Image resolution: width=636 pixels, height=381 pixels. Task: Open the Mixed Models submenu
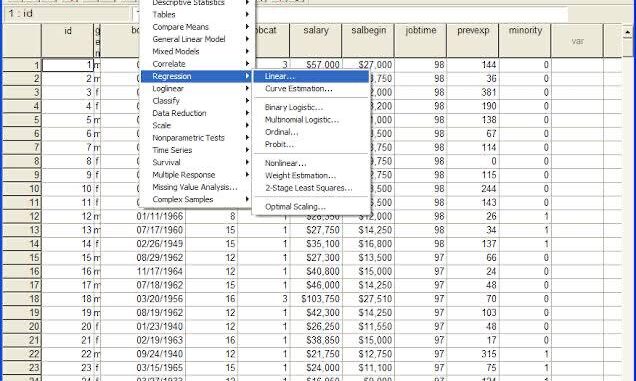[197, 52]
